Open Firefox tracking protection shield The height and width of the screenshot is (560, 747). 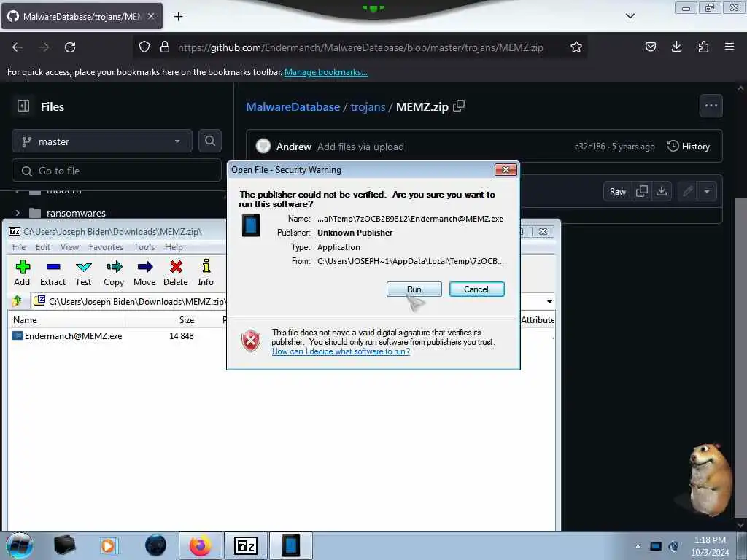click(x=144, y=47)
